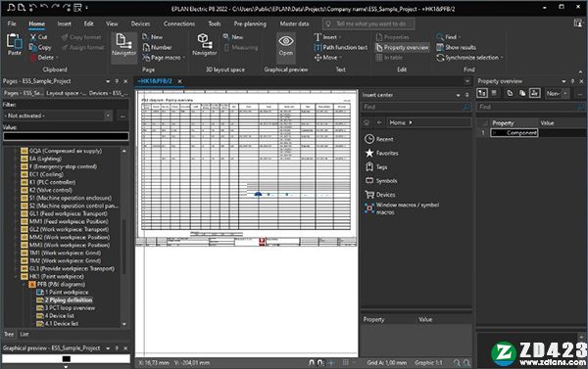Select 'EC1 (Cooling)' tree node
The image size is (588, 369).
46,174
